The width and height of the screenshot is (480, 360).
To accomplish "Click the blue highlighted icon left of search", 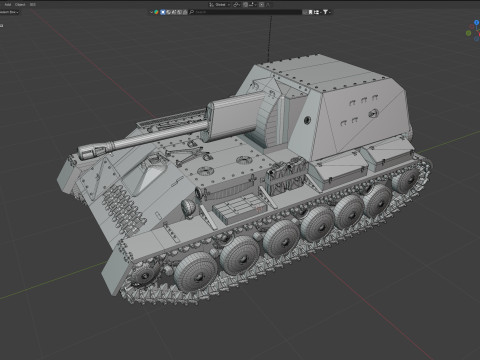I will pyautogui.click(x=163, y=12).
